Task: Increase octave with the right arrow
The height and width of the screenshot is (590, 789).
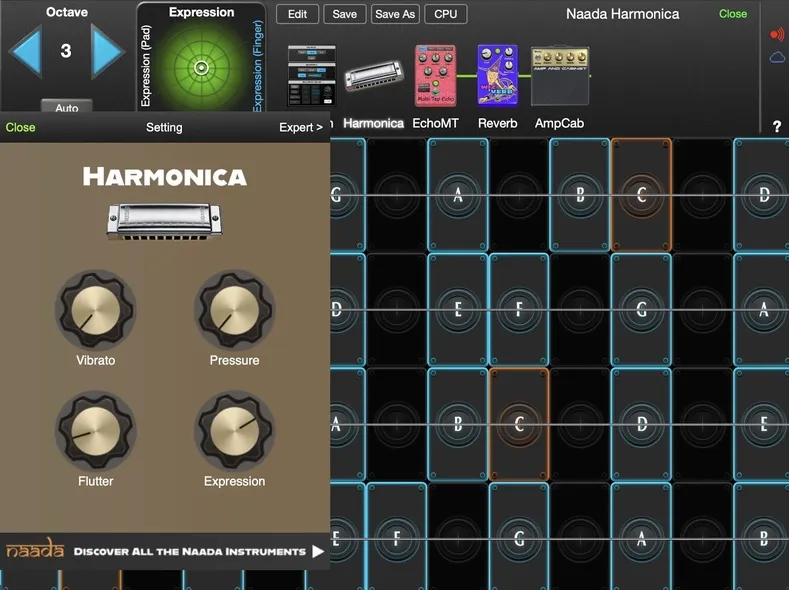Action: click(x=107, y=51)
